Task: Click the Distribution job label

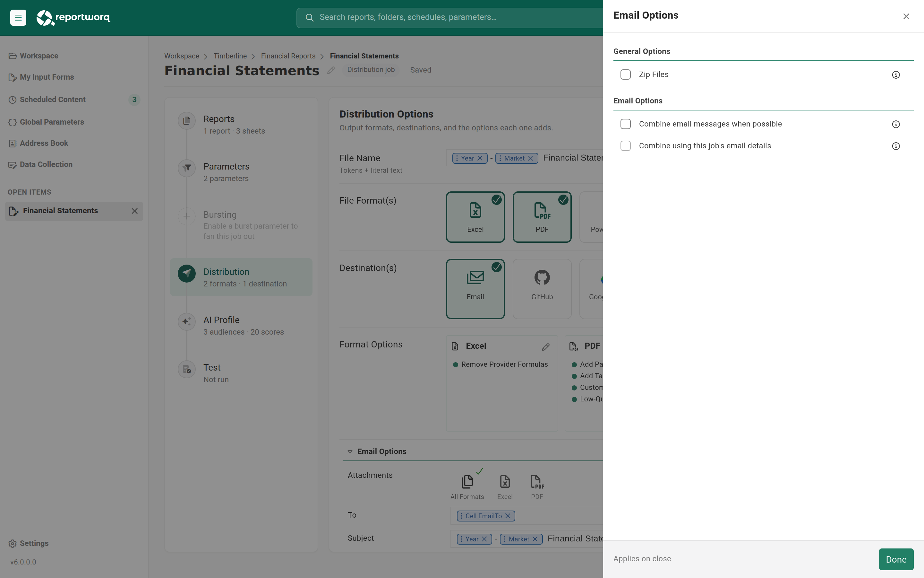Action: (371, 70)
